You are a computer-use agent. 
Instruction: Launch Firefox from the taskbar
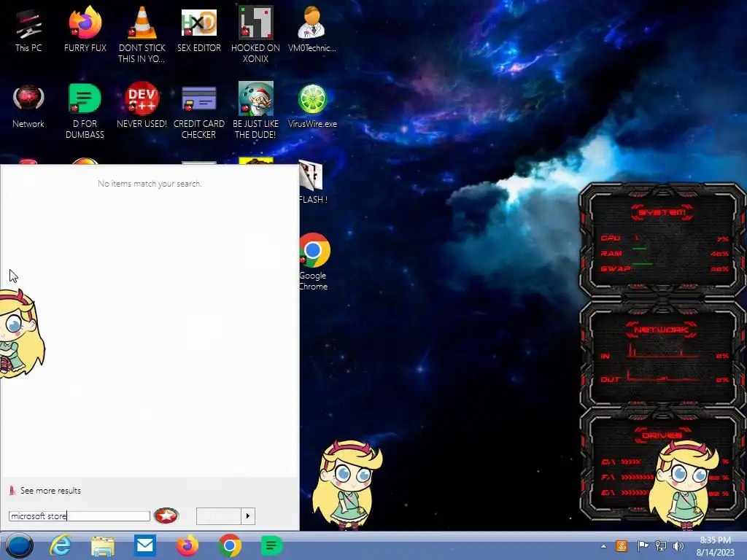click(187, 545)
